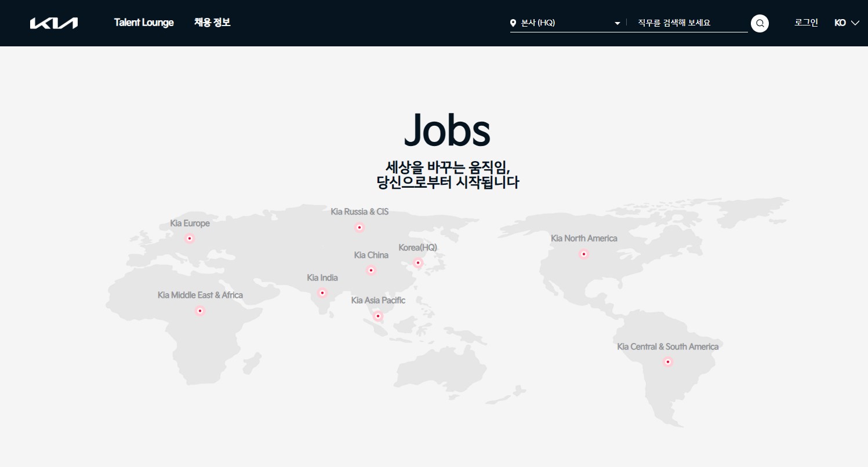
Task: Open the 채용 정보 menu
Action: [x=212, y=23]
